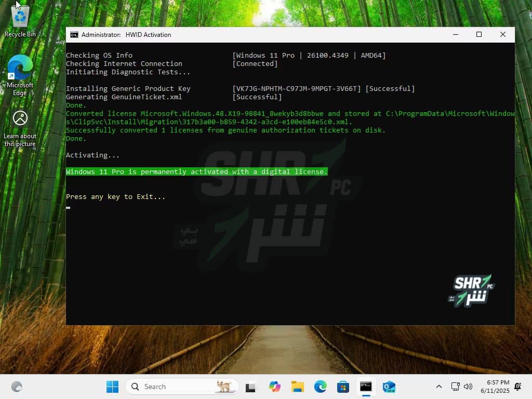Open the Windows Start menu
The image size is (532, 399).
(112, 387)
